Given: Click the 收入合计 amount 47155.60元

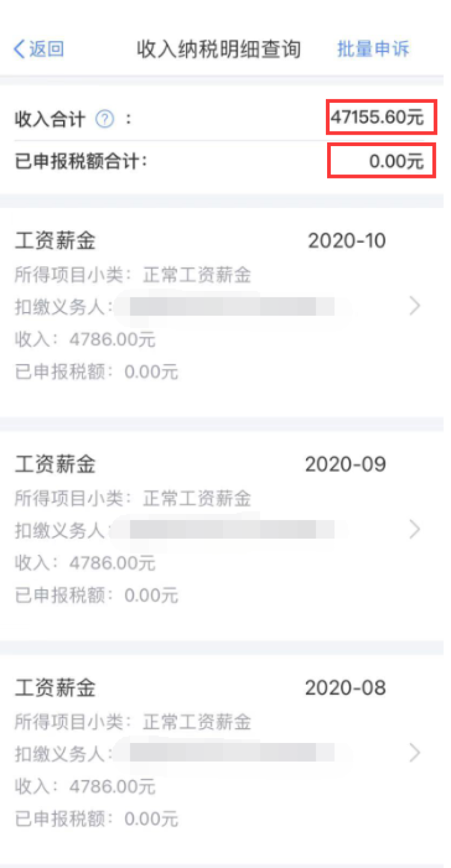Looking at the screenshot, I should pos(377,117).
